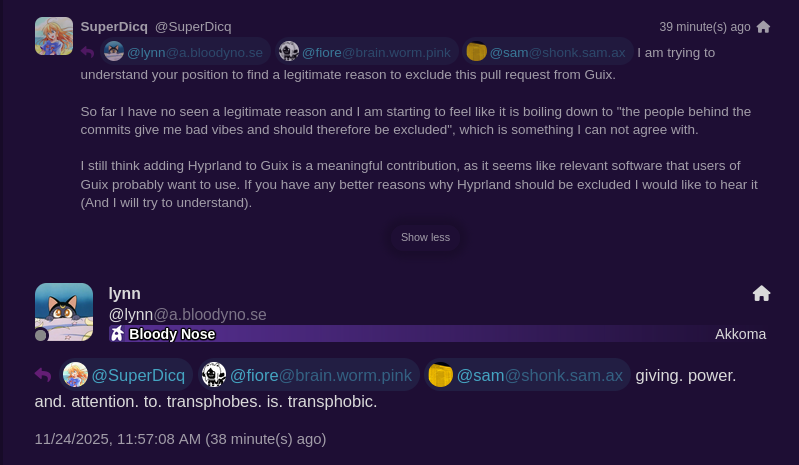Click the reply arrow in lynn's post
Image resolution: width=799 pixels, height=465 pixels.
pos(43,375)
